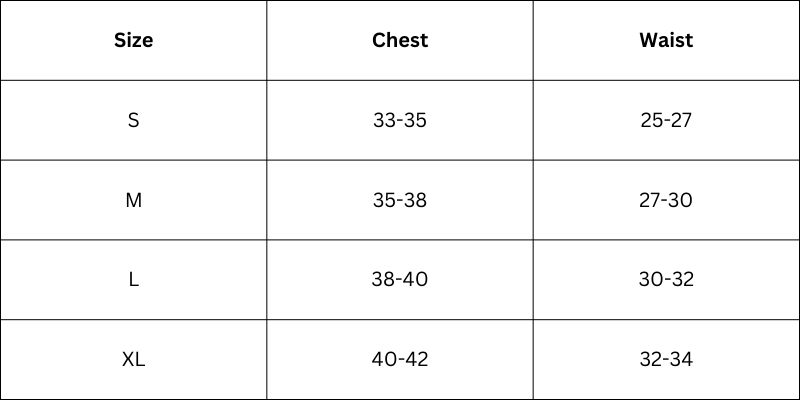The image size is (800, 400).
Task: Select the L size cell
Action: (x=133, y=280)
